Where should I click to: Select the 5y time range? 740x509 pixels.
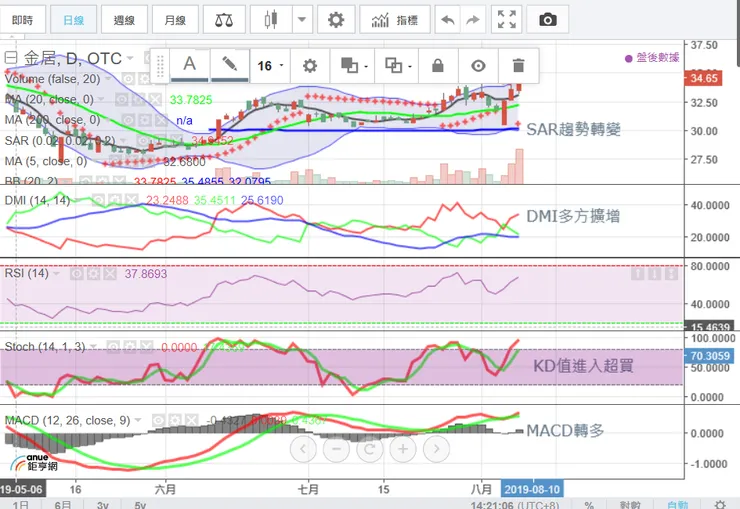point(140,505)
